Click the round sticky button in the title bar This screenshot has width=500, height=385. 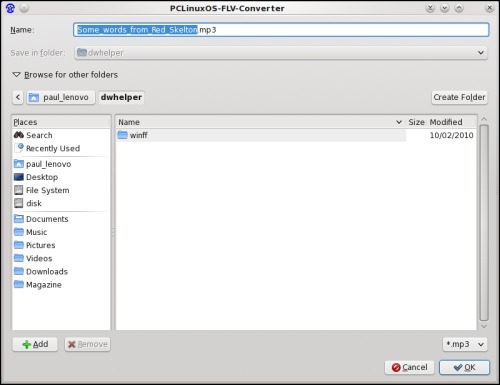(x=24, y=8)
